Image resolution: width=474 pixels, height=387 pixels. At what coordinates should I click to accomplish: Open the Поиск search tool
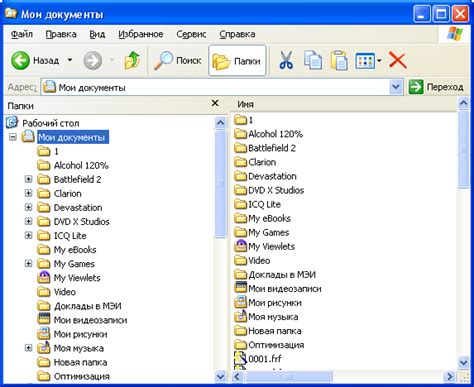click(178, 60)
